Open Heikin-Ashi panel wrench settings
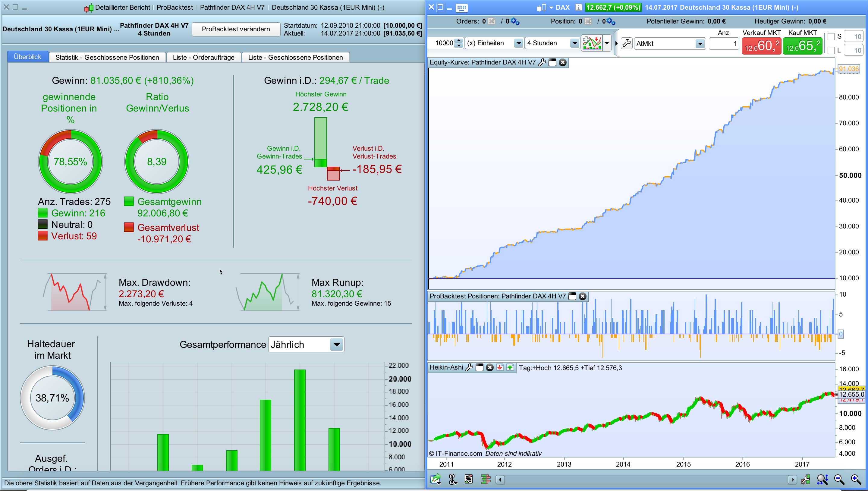 (x=469, y=368)
